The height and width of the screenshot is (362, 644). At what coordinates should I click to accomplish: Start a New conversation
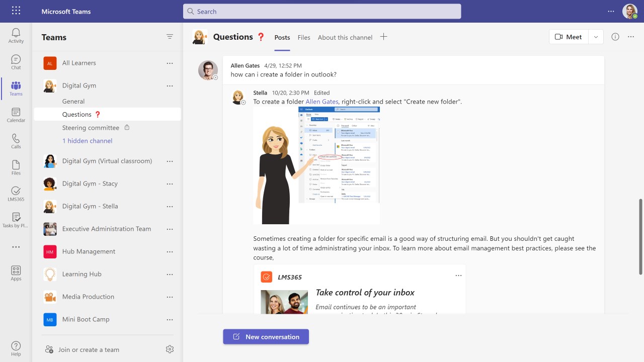(266, 337)
